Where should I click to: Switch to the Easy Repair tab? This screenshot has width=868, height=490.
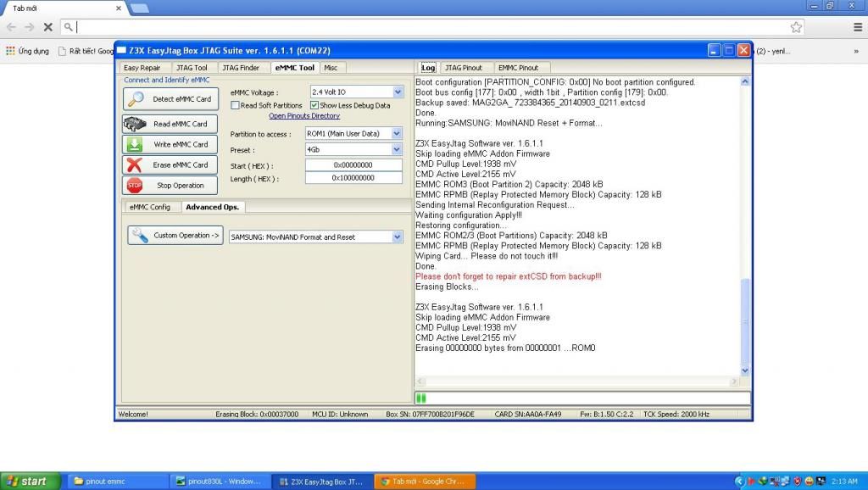point(142,68)
